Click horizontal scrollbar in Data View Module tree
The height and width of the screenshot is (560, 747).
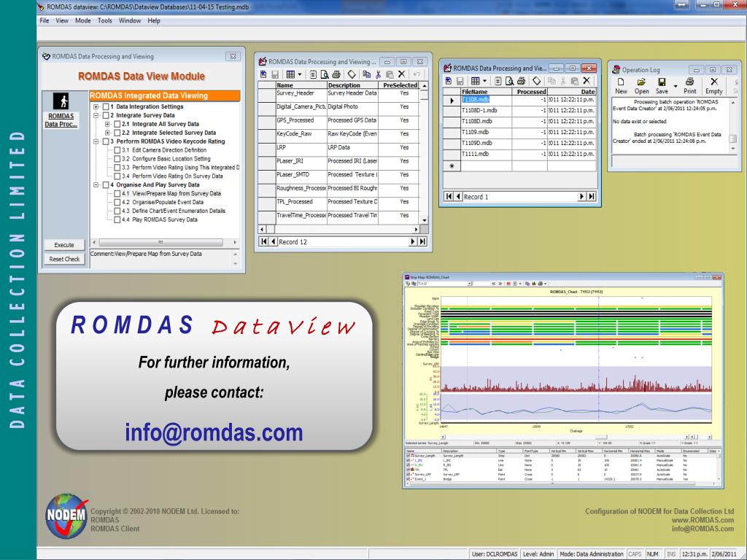[161, 242]
